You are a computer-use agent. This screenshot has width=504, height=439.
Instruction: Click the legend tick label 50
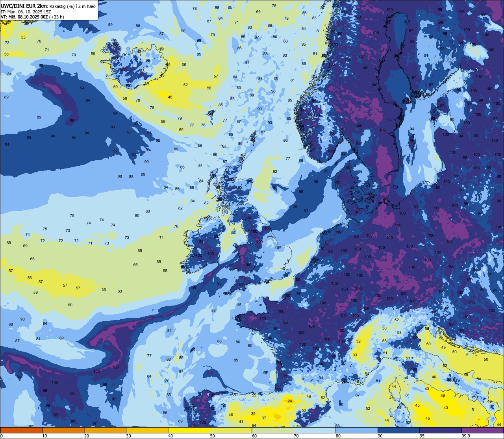212,436
